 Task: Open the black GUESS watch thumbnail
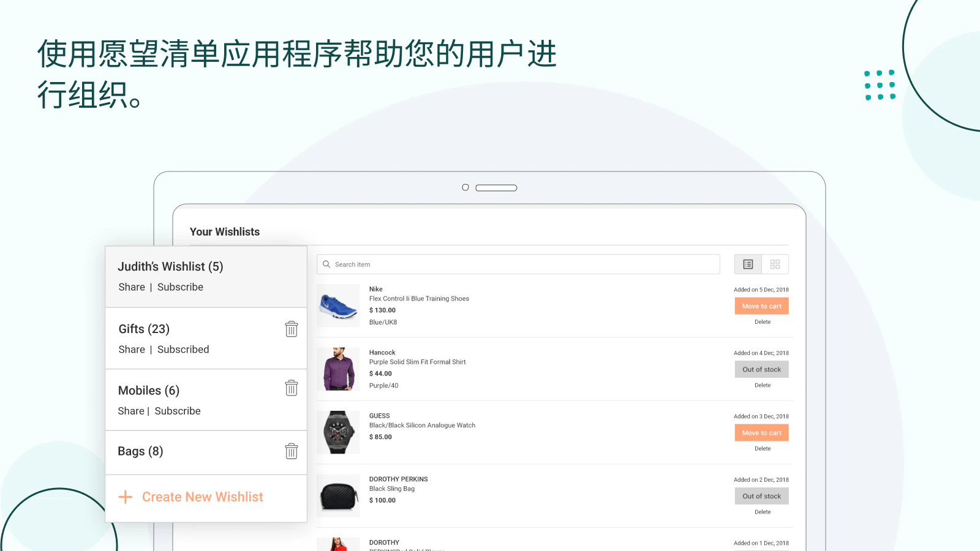[338, 432]
